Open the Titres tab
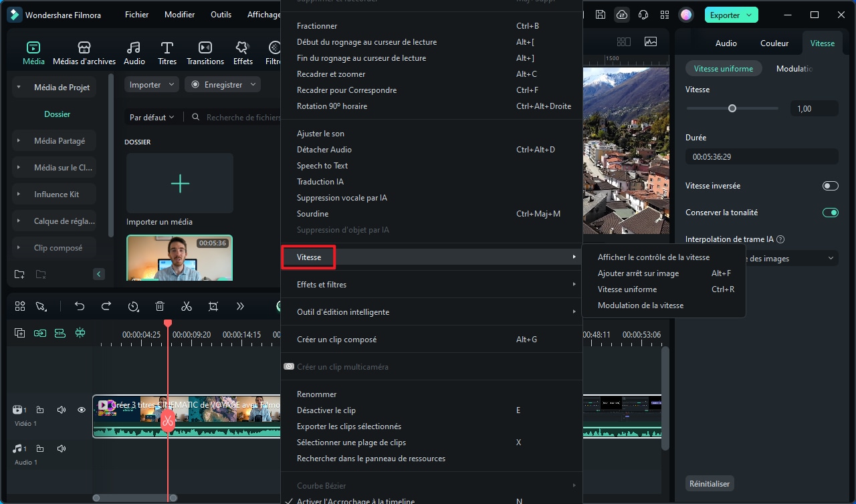 (x=167, y=53)
